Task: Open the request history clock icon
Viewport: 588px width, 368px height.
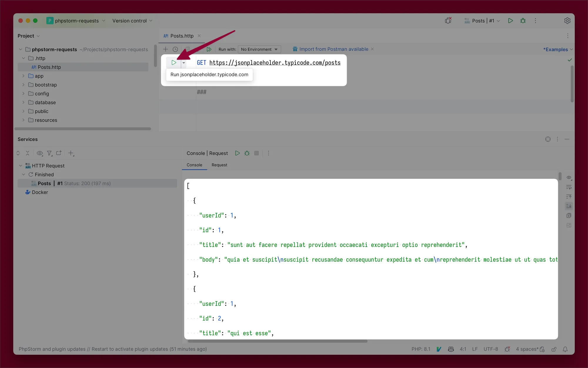Action: coord(175,49)
